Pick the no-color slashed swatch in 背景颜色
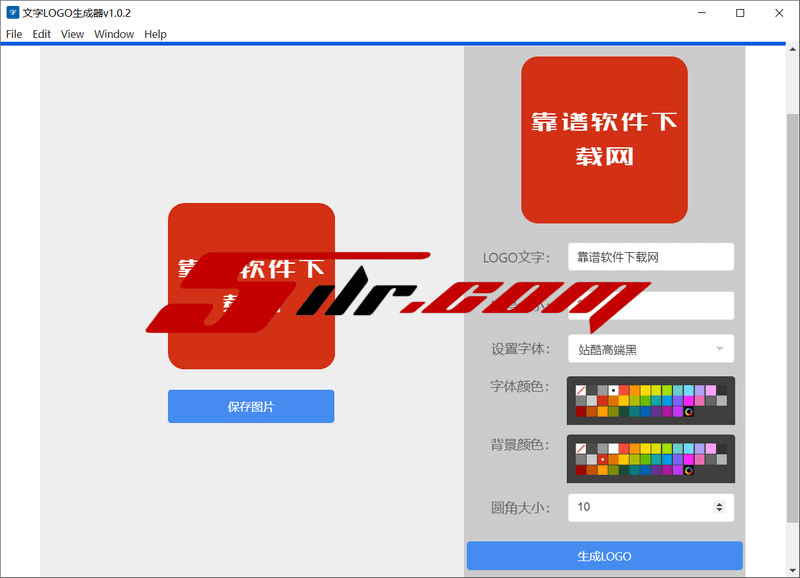The height and width of the screenshot is (578, 800). pos(581,448)
